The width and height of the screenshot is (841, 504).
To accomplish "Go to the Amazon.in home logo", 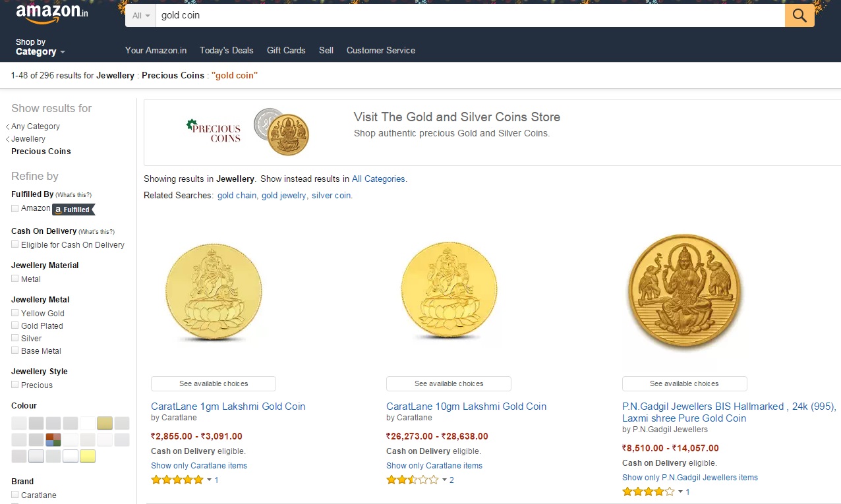I will click(x=52, y=13).
